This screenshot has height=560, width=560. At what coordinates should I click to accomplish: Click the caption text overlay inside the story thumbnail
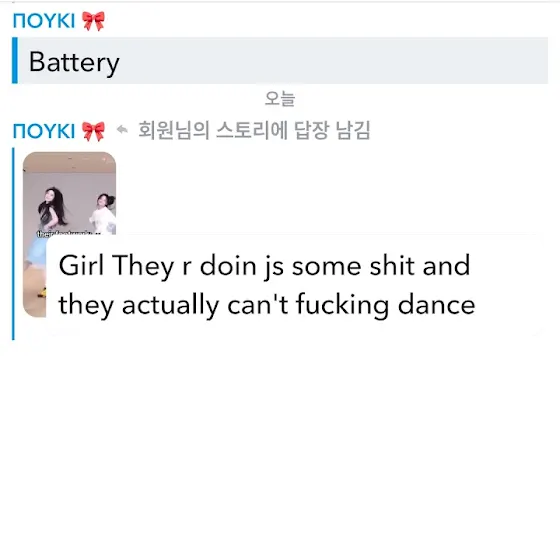pyautogui.click(x=69, y=234)
